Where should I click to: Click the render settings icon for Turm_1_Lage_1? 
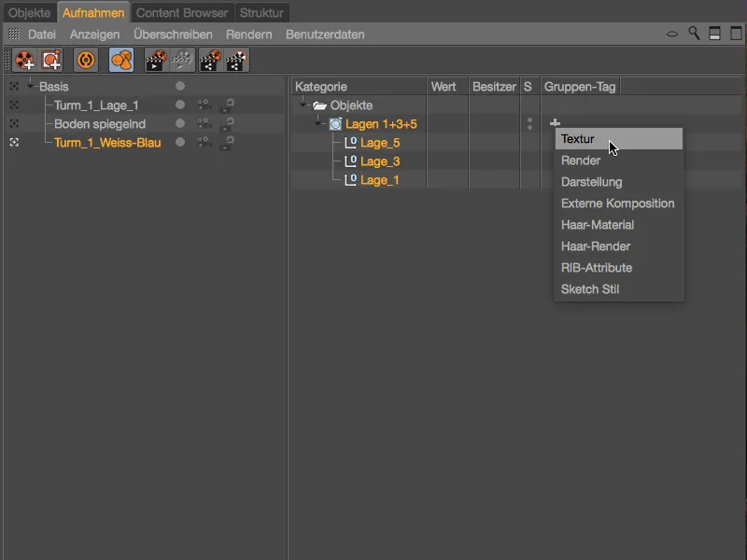pyautogui.click(x=227, y=105)
